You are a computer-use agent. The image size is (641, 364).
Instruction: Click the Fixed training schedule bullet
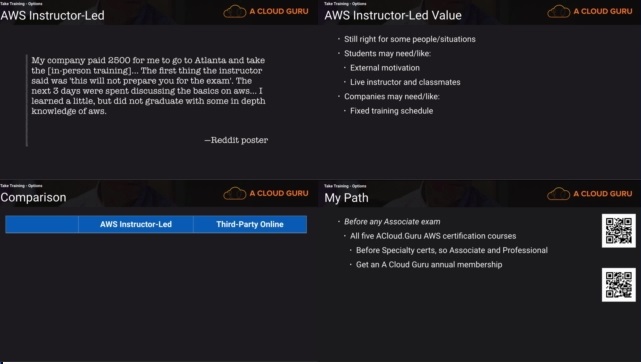pyautogui.click(x=391, y=111)
